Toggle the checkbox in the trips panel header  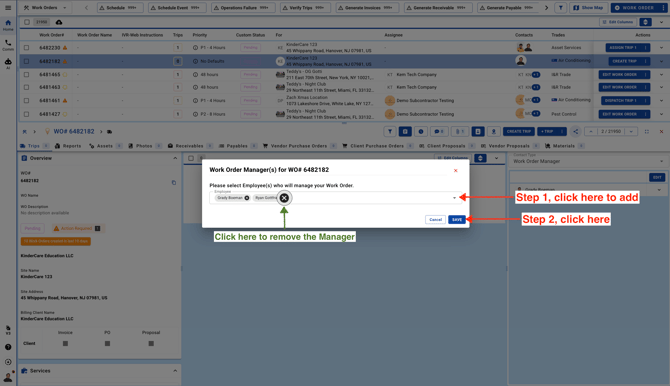(x=191, y=158)
